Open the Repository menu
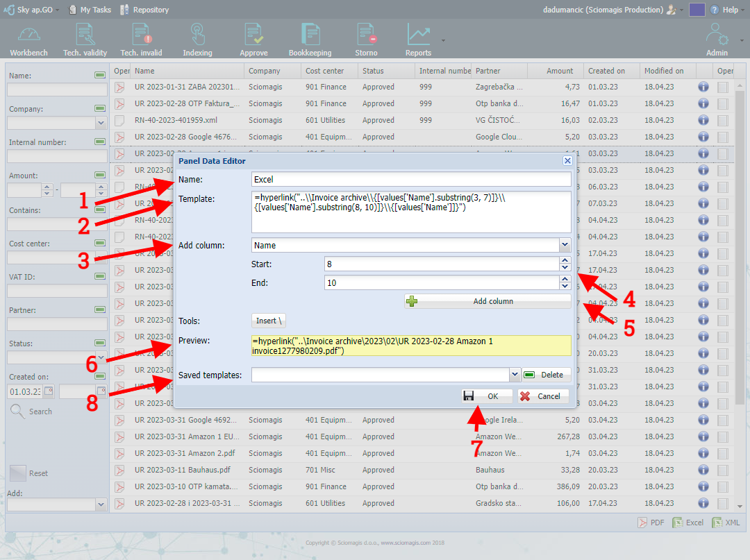 click(144, 10)
